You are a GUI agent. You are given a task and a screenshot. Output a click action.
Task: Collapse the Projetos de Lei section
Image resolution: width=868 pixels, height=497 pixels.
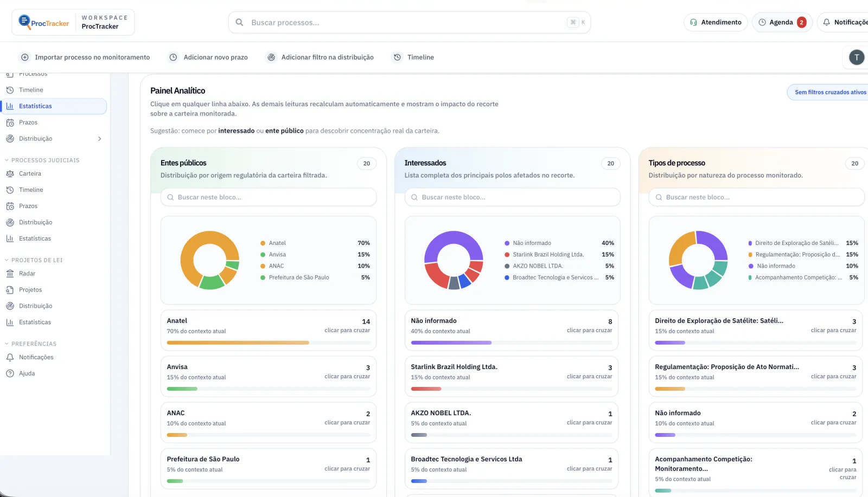[34, 260]
